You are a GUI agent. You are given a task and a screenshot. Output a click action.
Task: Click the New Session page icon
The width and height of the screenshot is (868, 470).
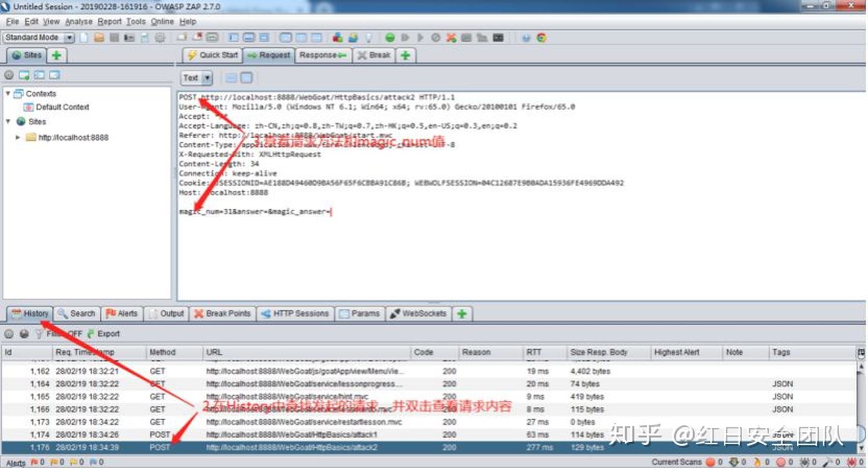click(x=84, y=37)
